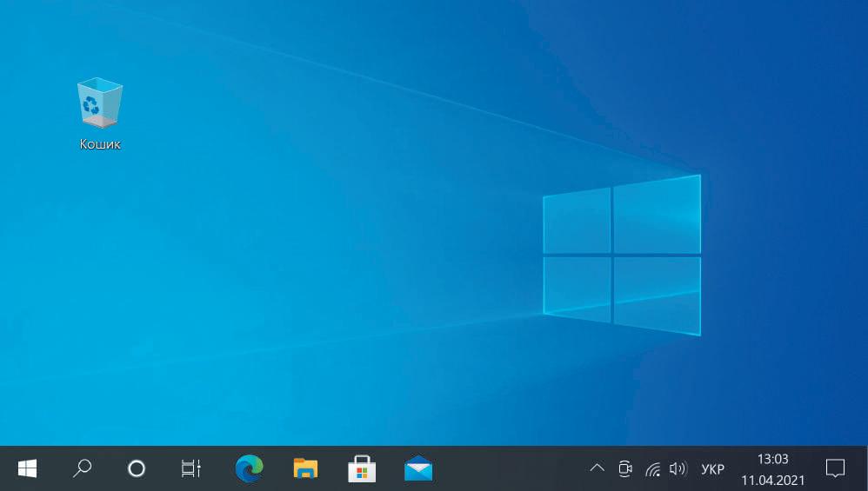
Task: Switch input language УКР indicator
Action: click(x=712, y=469)
